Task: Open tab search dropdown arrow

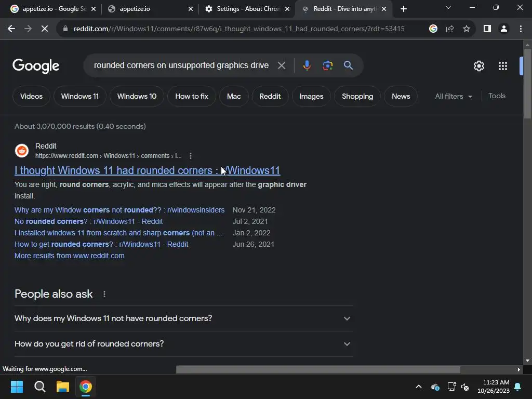Action: pyautogui.click(x=448, y=7)
